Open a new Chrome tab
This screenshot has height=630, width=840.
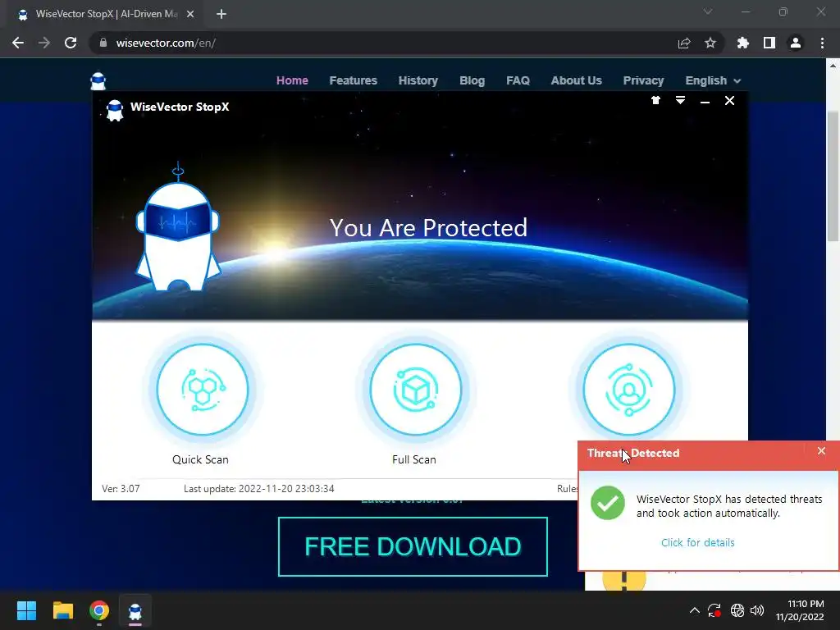[221, 14]
